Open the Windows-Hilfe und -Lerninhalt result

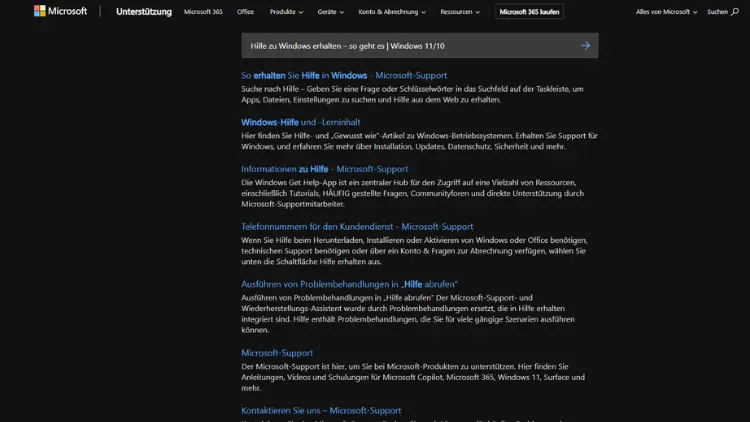click(300, 122)
